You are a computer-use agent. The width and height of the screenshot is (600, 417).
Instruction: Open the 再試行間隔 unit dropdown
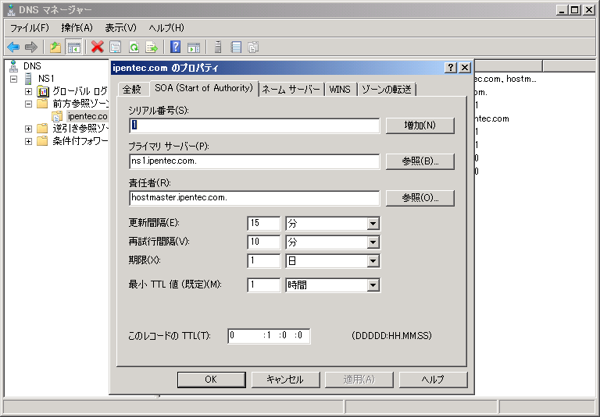click(373, 242)
